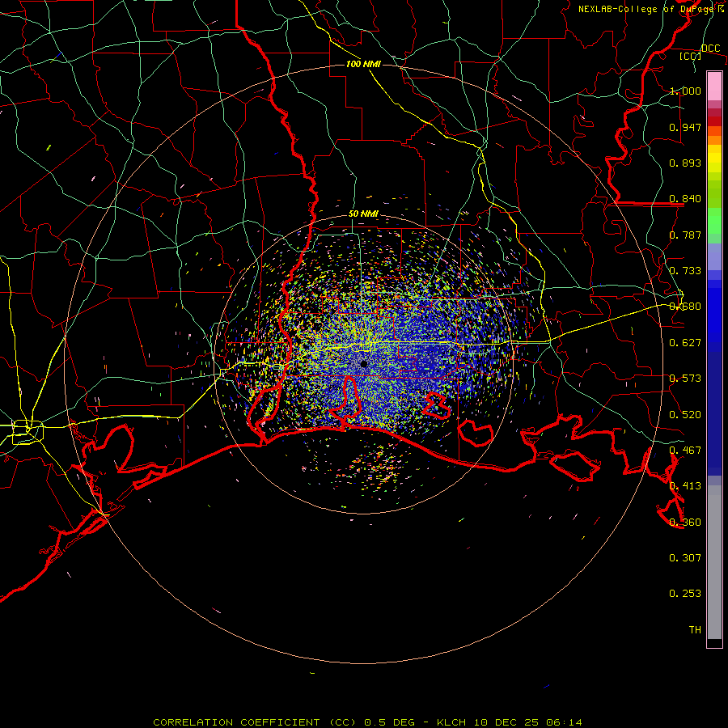Click the TH threshold label
The height and width of the screenshot is (728, 728).
point(695,630)
